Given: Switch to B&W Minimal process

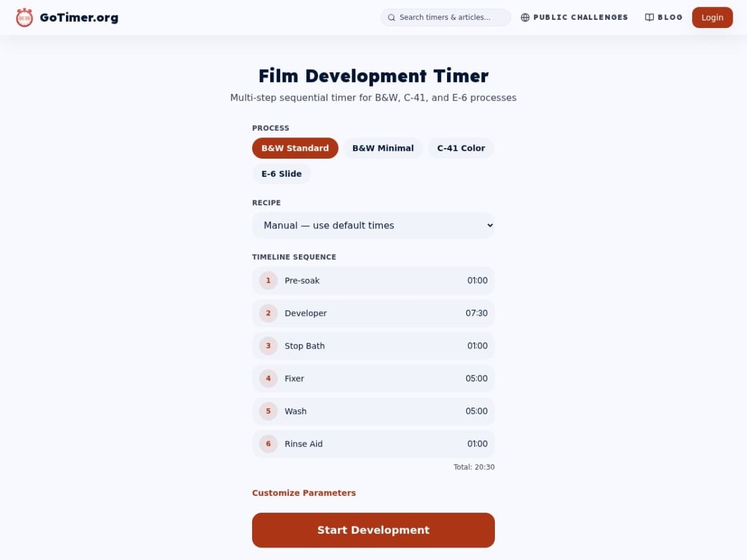Looking at the screenshot, I should click(x=383, y=148).
